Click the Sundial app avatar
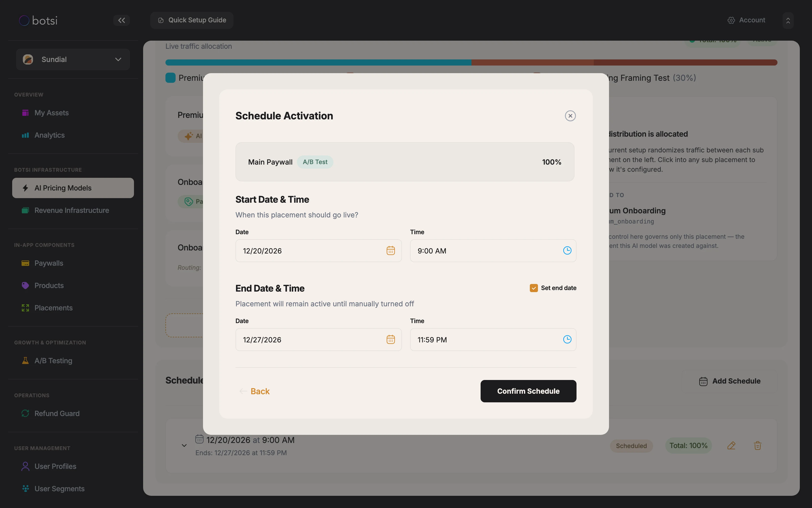The image size is (812, 508). pyautogui.click(x=28, y=59)
